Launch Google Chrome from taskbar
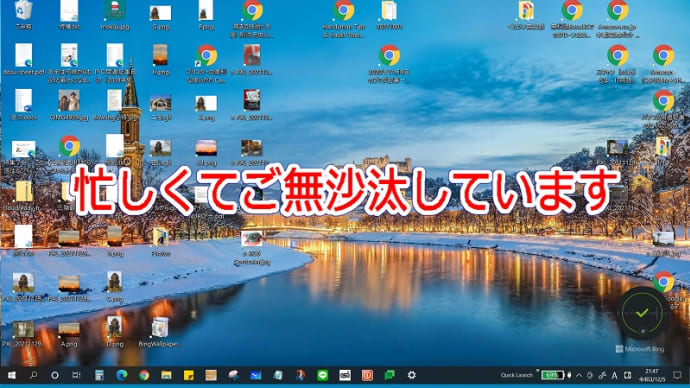The width and height of the screenshot is (690, 388). (144, 375)
